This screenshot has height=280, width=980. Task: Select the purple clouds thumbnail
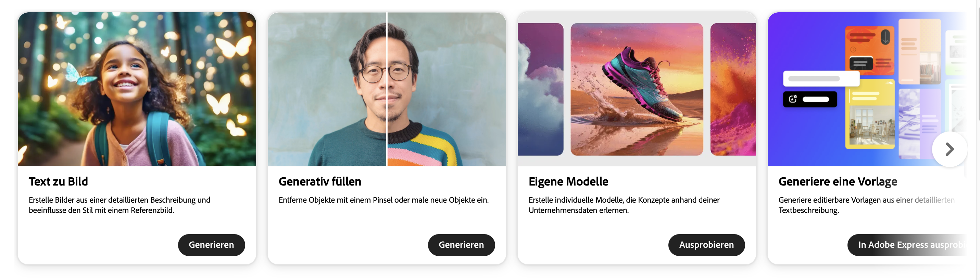(540, 89)
